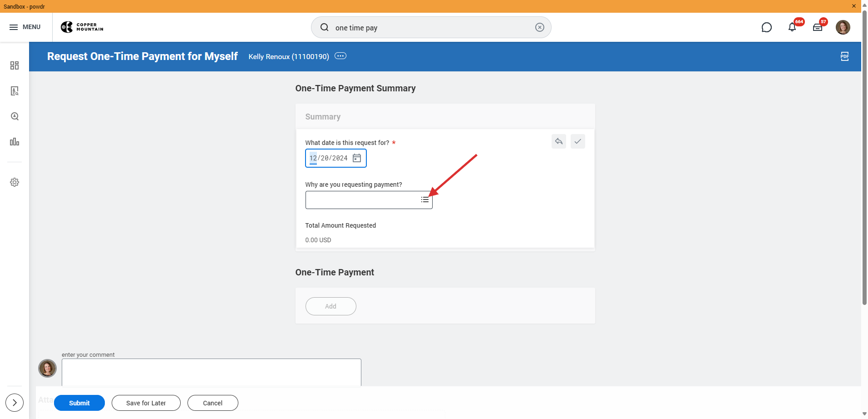The height and width of the screenshot is (419, 868).
Task: Open the settings gear in sidebar
Action: click(15, 182)
